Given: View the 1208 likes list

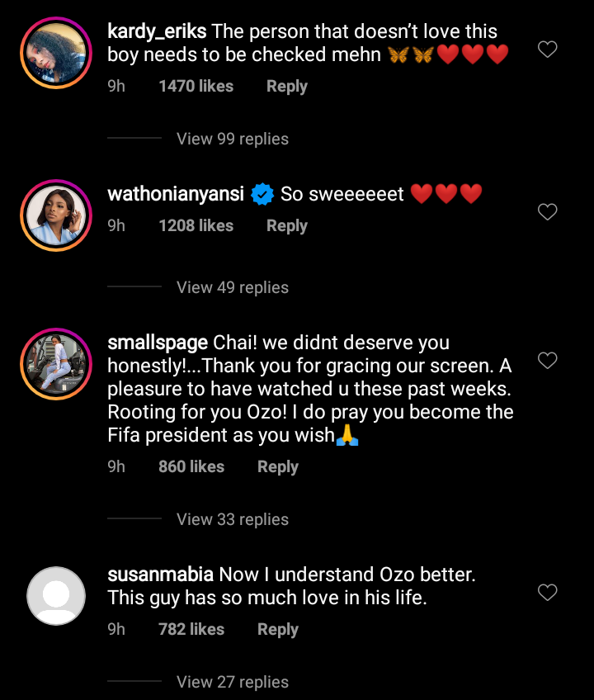Looking at the screenshot, I should [196, 225].
